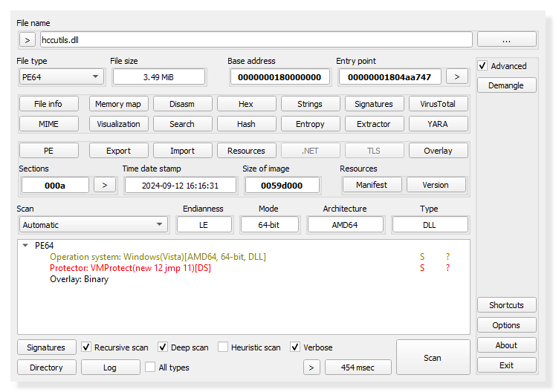Image resolution: width=556 pixels, height=392 pixels.
Task: Disable the Recursive scan checkbox
Action: tap(87, 347)
